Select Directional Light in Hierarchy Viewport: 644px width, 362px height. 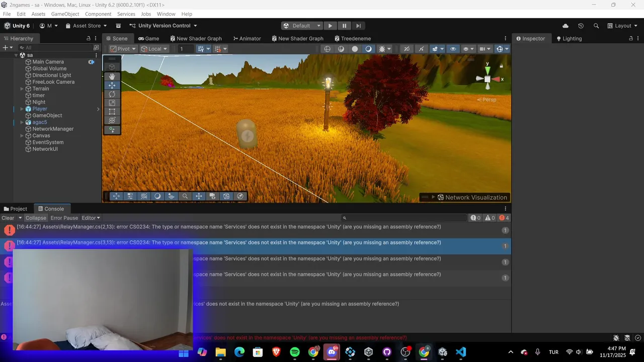52,75
